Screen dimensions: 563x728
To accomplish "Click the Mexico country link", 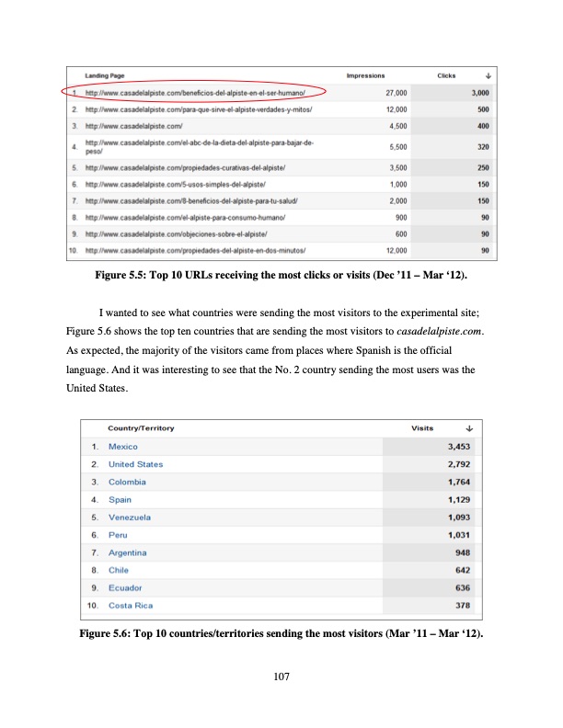I will point(123,446).
